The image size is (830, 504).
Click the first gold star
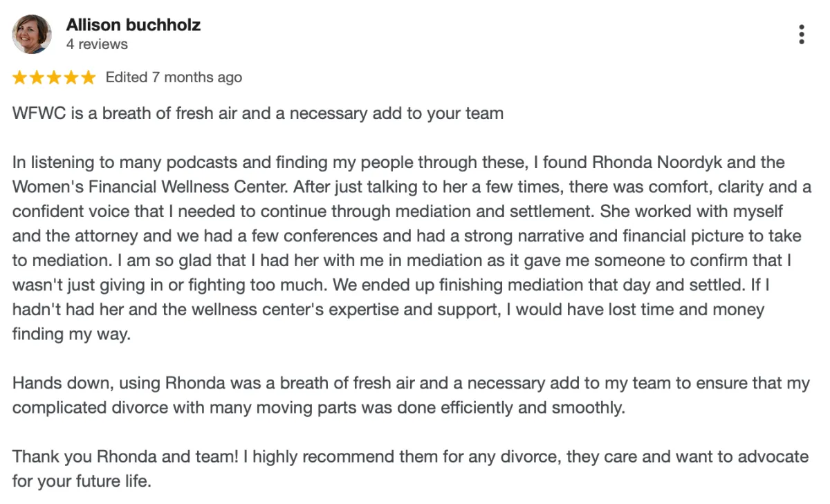point(19,77)
